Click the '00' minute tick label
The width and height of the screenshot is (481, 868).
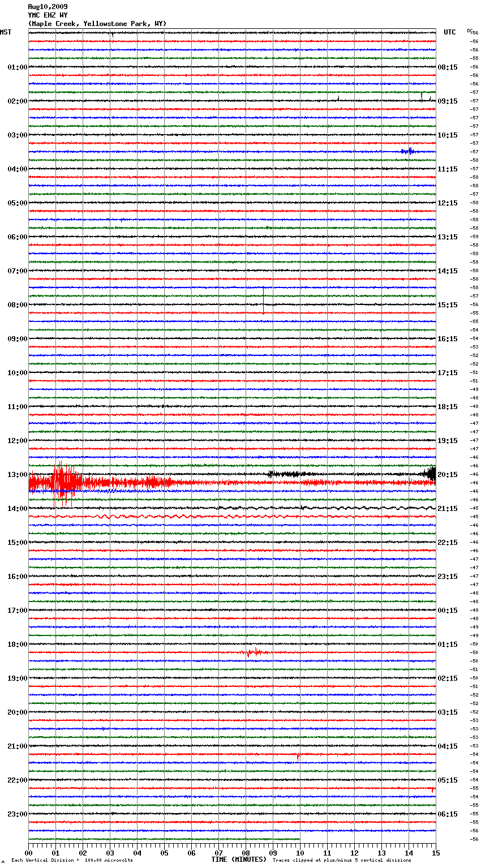[x=28, y=853]
